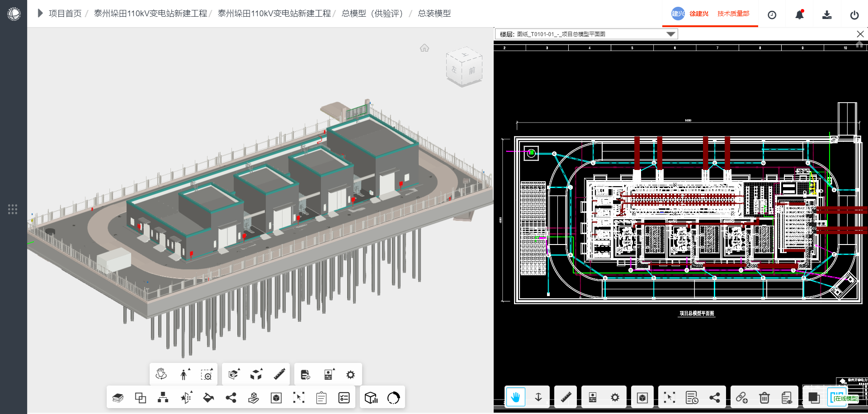
Task: Click the measure ruler in 3D toolbar
Action: pos(279,374)
